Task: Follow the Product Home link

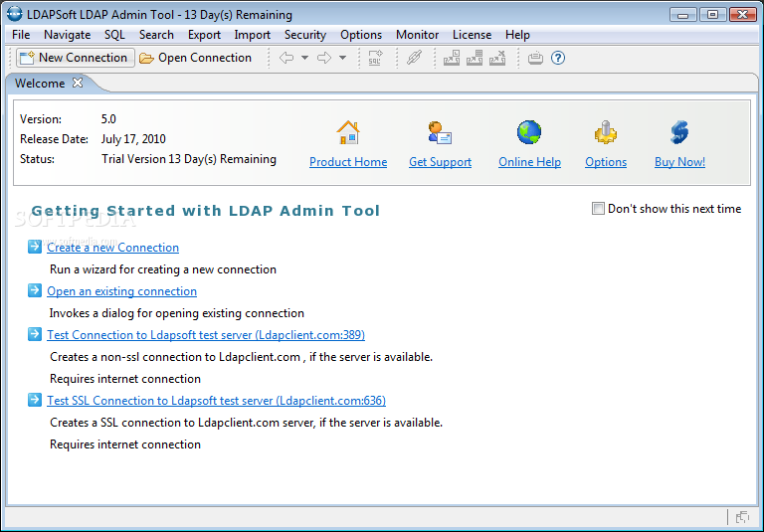Action: (348, 162)
